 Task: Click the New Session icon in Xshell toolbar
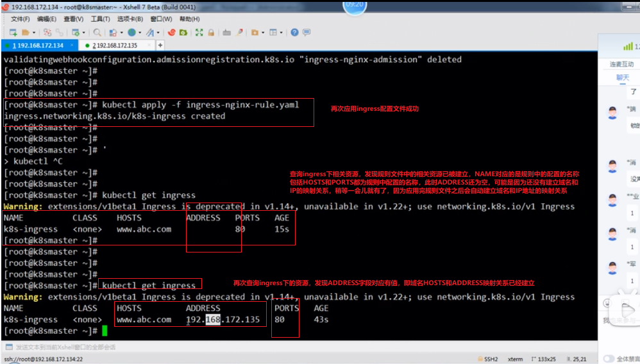coord(13,32)
